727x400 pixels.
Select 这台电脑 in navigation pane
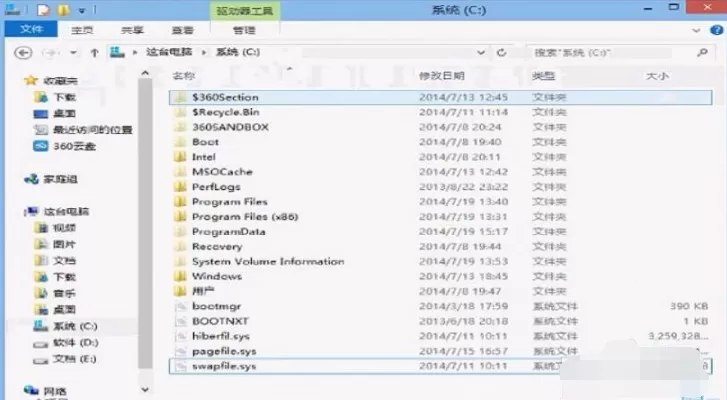click(x=57, y=211)
